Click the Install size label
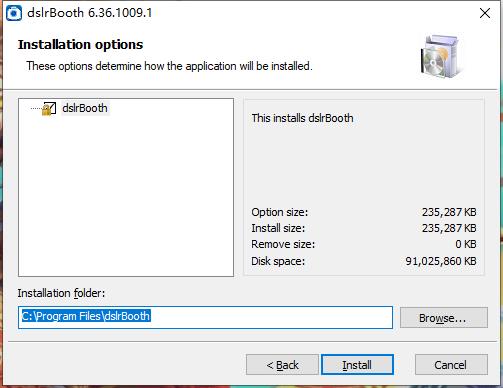 (x=278, y=228)
